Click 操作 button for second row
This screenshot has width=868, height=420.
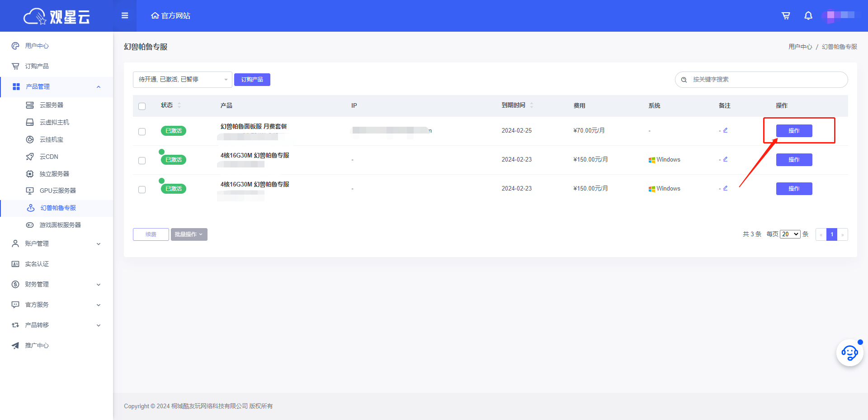[x=794, y=160]
